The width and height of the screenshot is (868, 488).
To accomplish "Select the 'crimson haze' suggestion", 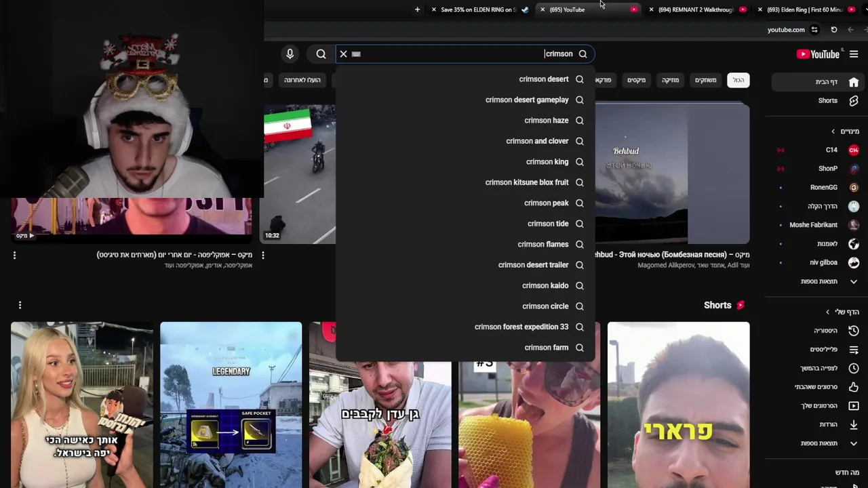I will [465, 121].
